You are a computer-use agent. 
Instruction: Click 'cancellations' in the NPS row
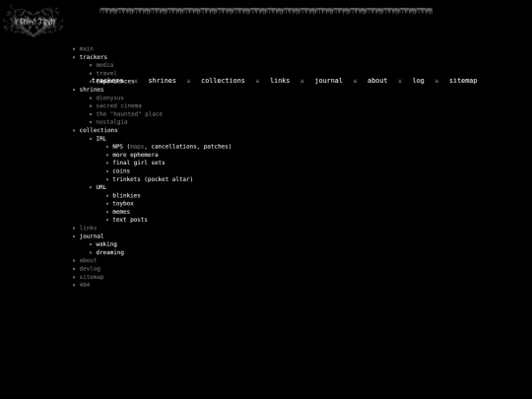tap(173, 147)
